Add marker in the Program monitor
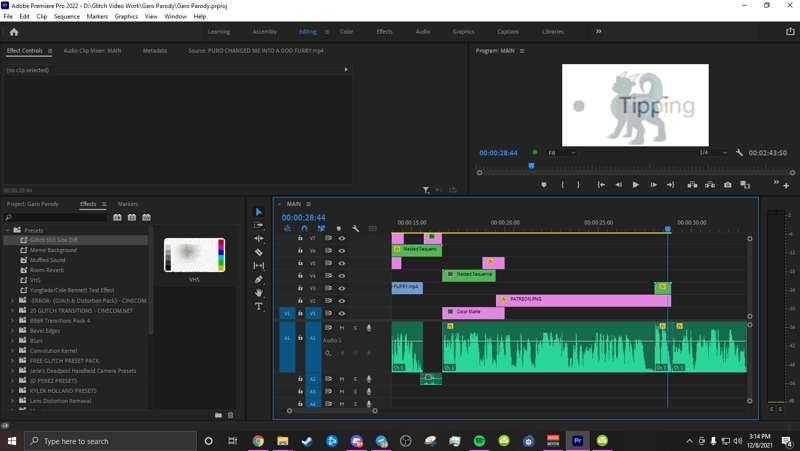The height and width of the screenshot is (451, 800). click(544, 185)
